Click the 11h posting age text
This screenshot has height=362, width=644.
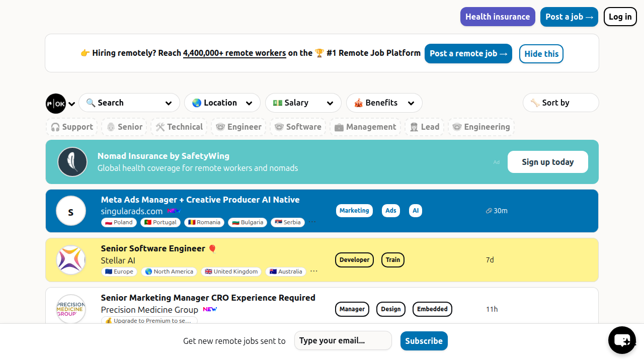492,309
